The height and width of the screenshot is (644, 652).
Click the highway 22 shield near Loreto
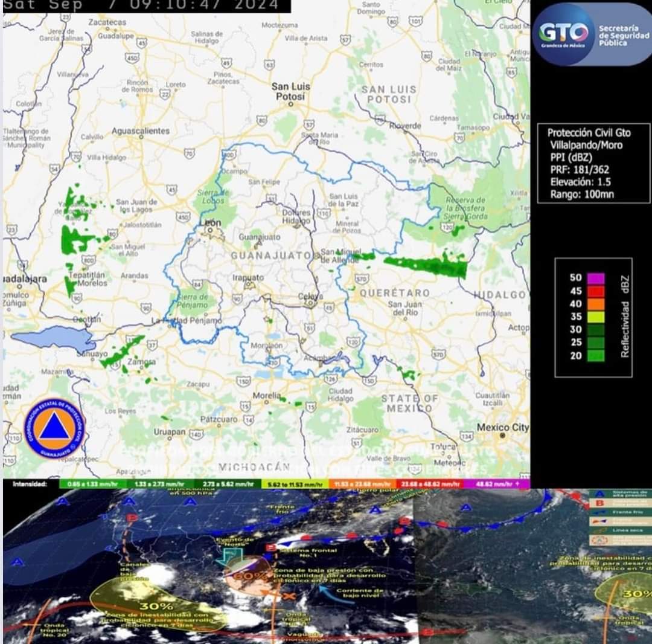[165, 94]
